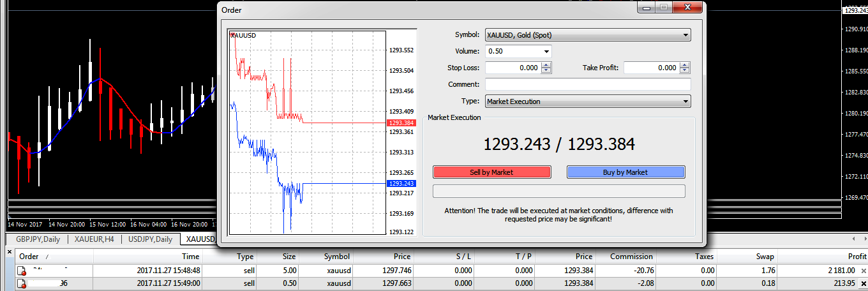Viewport: 868px width, 291px height.
Task: Click the Comment input field
Action: pyautogui.click(x=588, y=84)
